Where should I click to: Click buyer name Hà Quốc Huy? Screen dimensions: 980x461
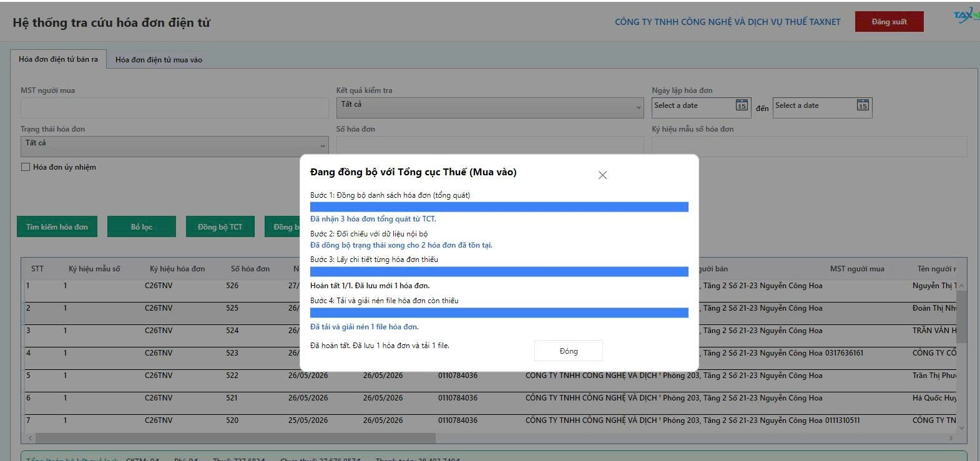[934, 398]
